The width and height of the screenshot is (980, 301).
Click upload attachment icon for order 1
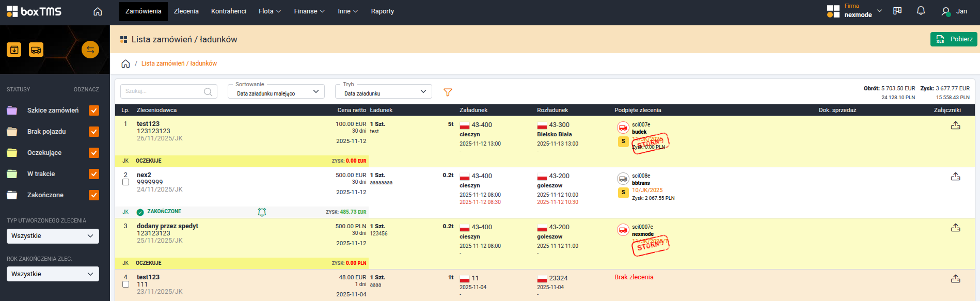[955, 125]
